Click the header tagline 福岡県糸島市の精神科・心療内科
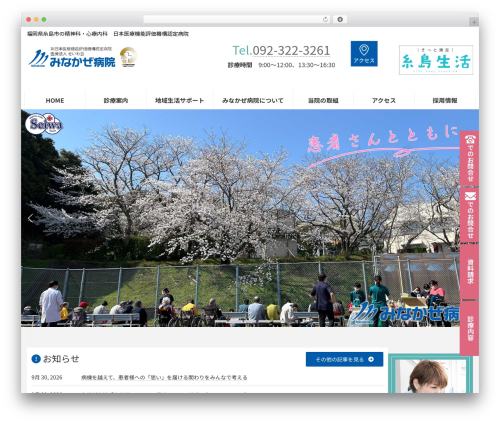 [68, 34]
